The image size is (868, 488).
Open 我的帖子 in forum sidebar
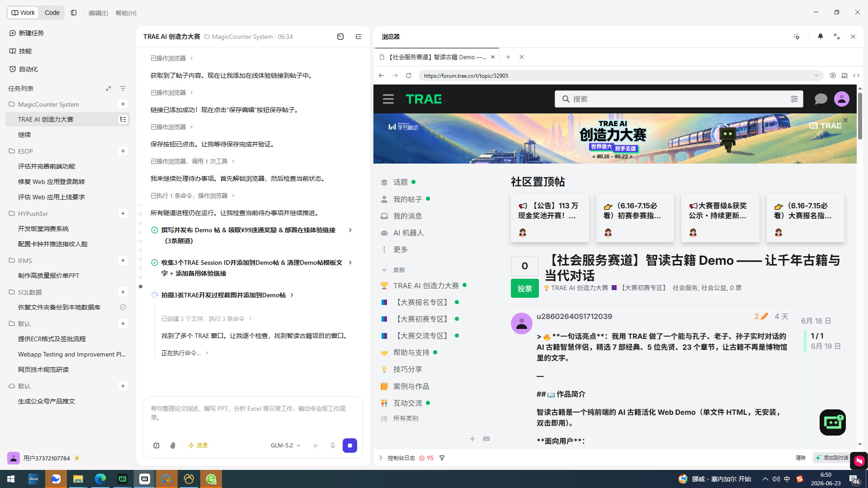pos(407,199)
